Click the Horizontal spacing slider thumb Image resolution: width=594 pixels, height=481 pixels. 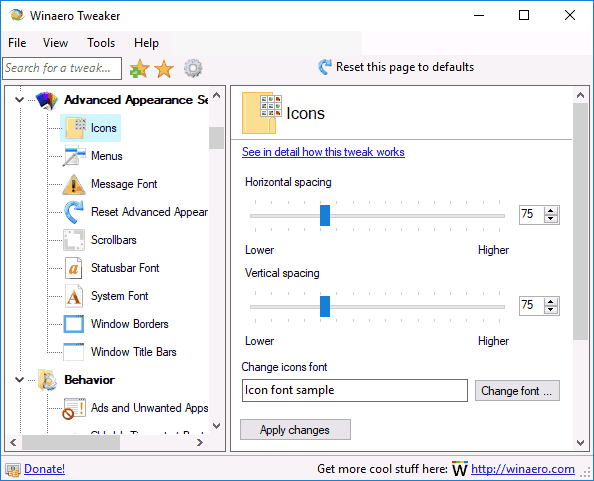click(x=325, y=216)
